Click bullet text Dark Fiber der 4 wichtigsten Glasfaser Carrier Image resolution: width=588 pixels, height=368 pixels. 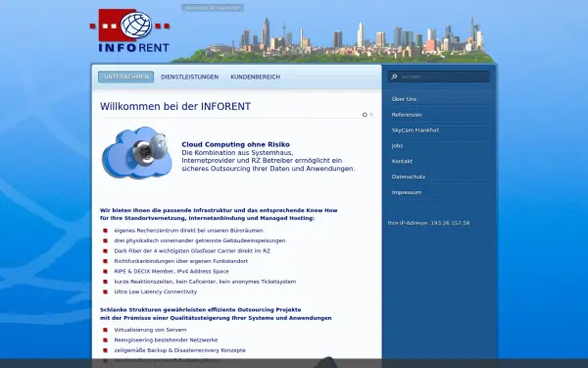[192, 250]
